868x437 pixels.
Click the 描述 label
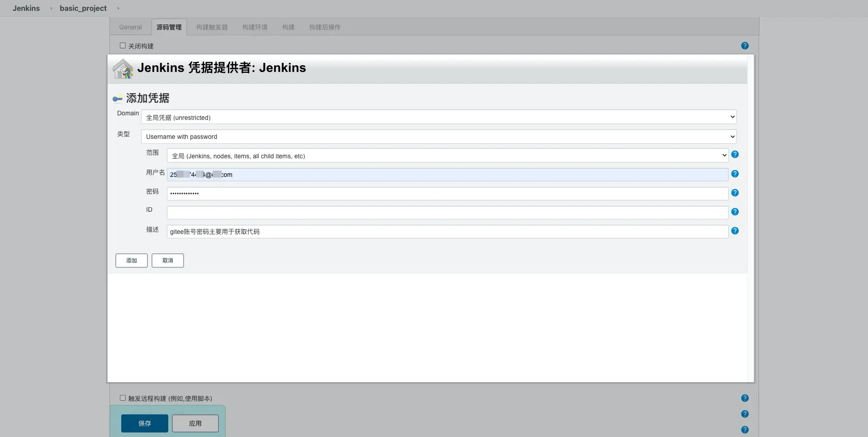click(x=152, y=229)
